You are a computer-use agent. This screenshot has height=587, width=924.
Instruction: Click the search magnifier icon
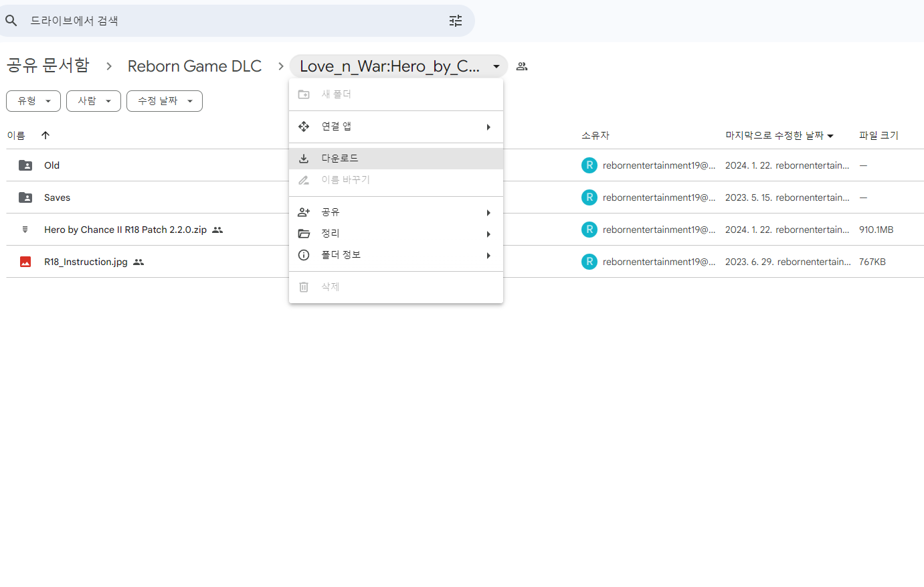pos(11,21)
